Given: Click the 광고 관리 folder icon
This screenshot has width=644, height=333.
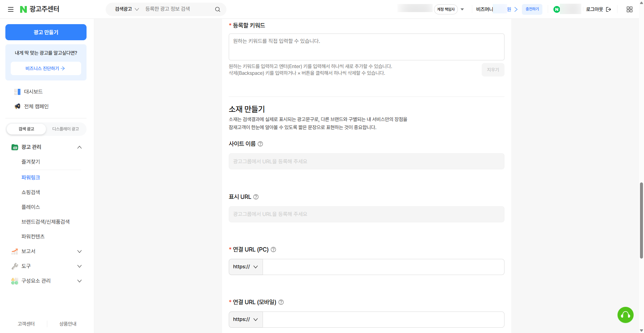Looking at the screenshot, I should tap(15, 147).
